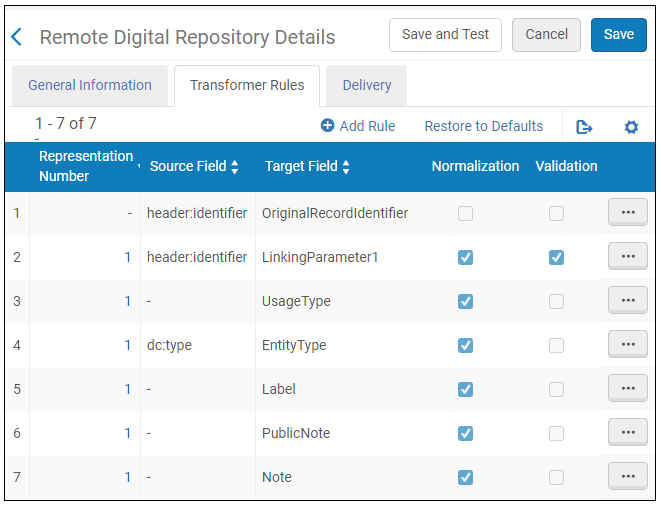
Task: Click the Validation column header
Action: point(566,166)
